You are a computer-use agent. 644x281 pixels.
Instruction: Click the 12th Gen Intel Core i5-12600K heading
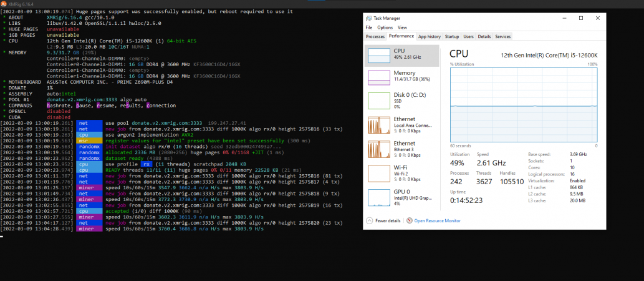tap(549, 55)
